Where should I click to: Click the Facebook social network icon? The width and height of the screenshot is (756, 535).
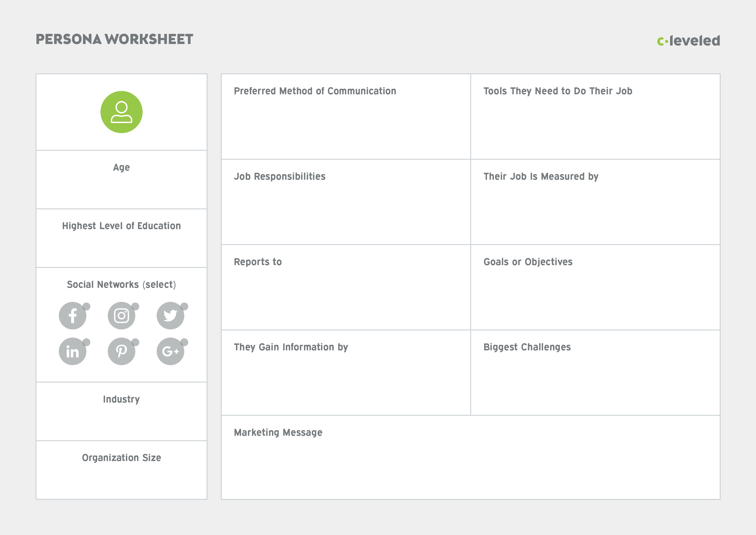[x=72, y=316]
